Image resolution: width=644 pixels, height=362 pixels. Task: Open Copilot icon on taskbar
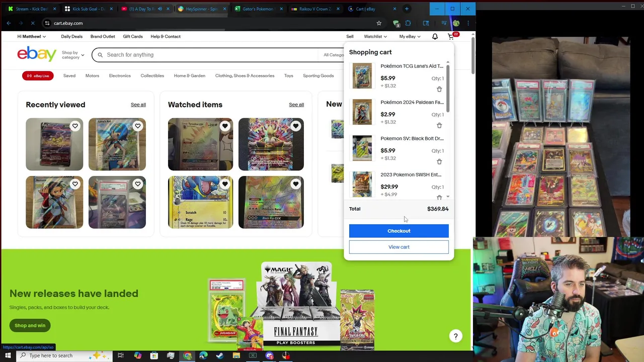[137, 355]
